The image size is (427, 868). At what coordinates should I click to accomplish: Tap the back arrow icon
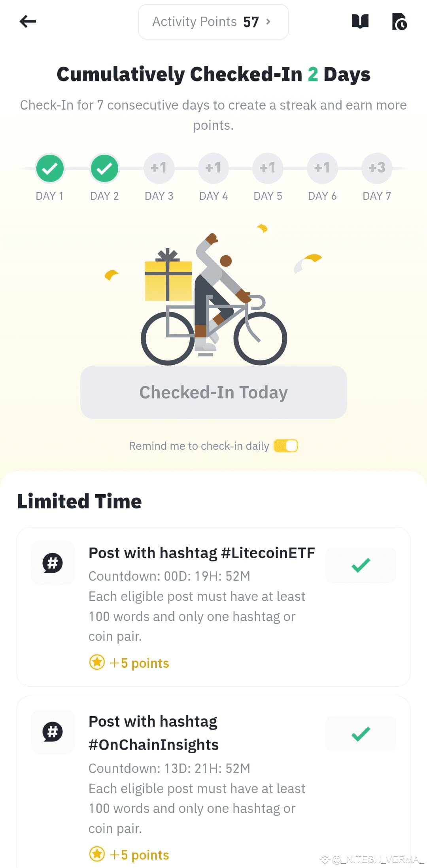[28, 21]
